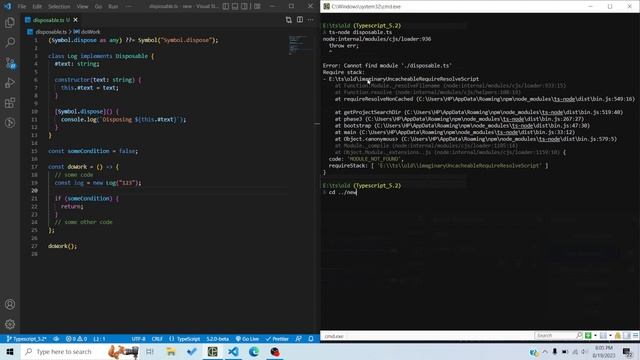Open the blue checkmark app on taskbar
The height and width of the screenshot is (360, 640).
click(191, 351)
